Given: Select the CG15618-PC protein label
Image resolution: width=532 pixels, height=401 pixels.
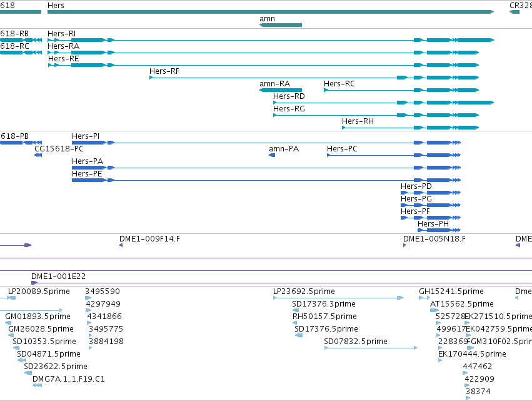Looking at the screenshot, I should pyautogui.click(x=59, y=149).
